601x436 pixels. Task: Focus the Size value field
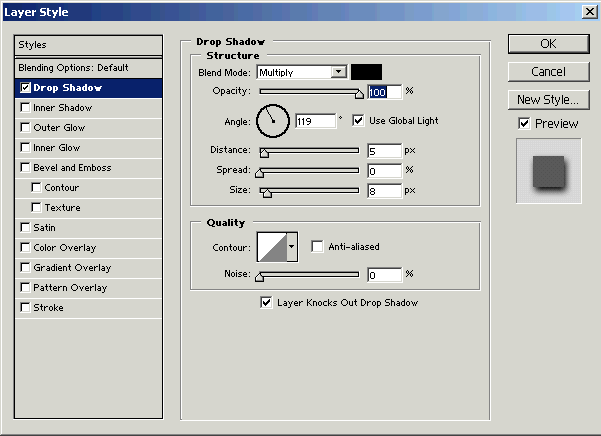tap(384, 191)
